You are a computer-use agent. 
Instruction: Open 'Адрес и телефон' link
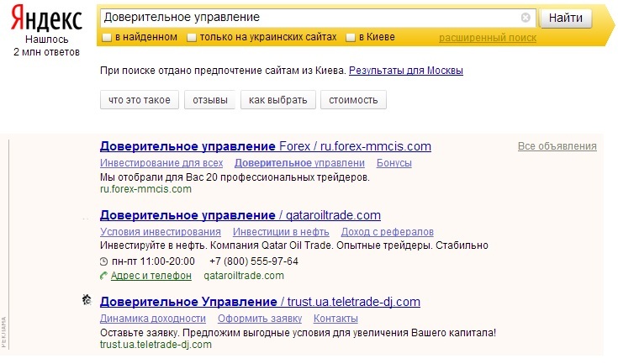(151, 276)
